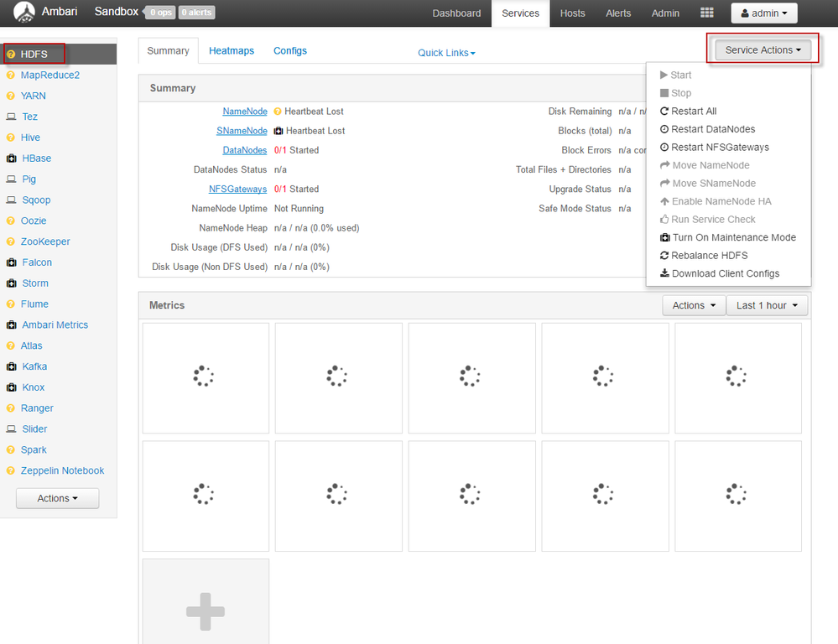
Task: Click the Spark unknown status icon
Action: (11, 450)
